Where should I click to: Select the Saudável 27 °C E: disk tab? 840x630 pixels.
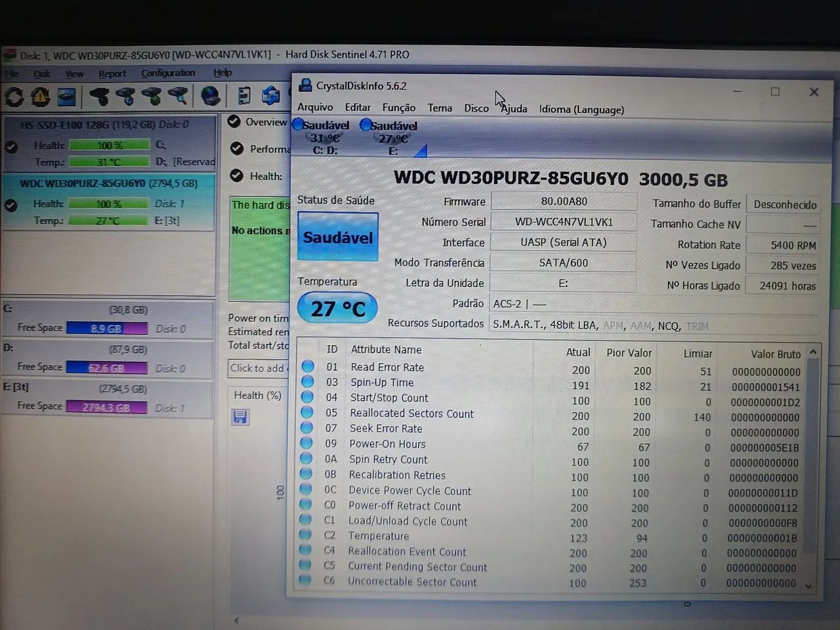pyautogui.click(x=392, y=138)
